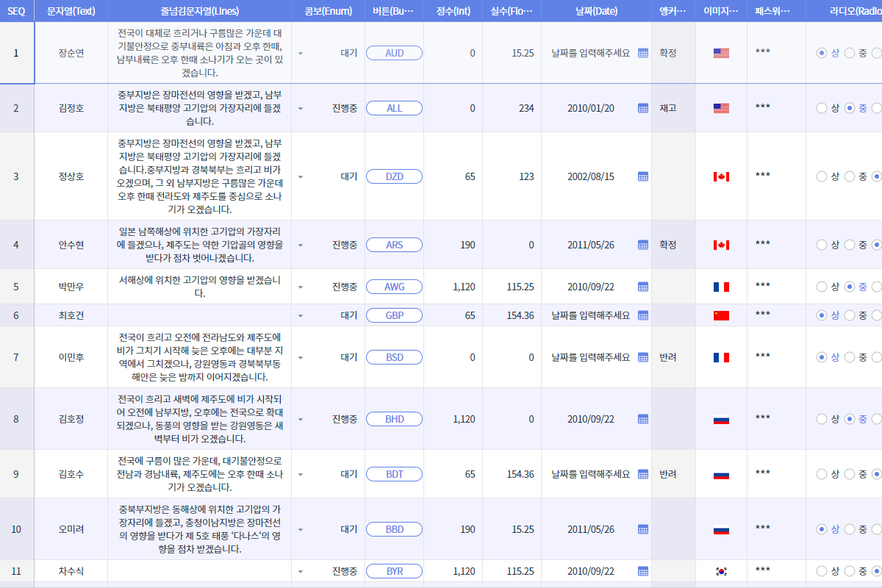Image resolution: width=882 pixels, height=588 pixels.
Task: Choose radio option 상 in row 3
Action: (x=822, y=176)
